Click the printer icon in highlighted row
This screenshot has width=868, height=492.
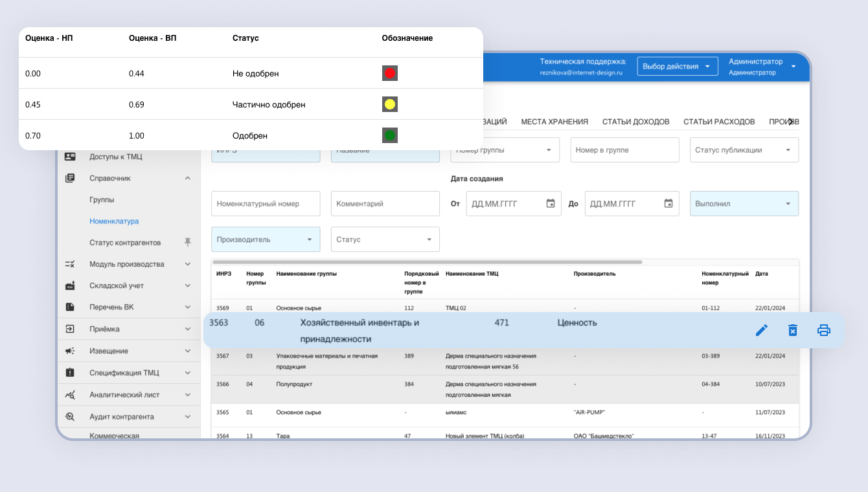tap(823, 331)
